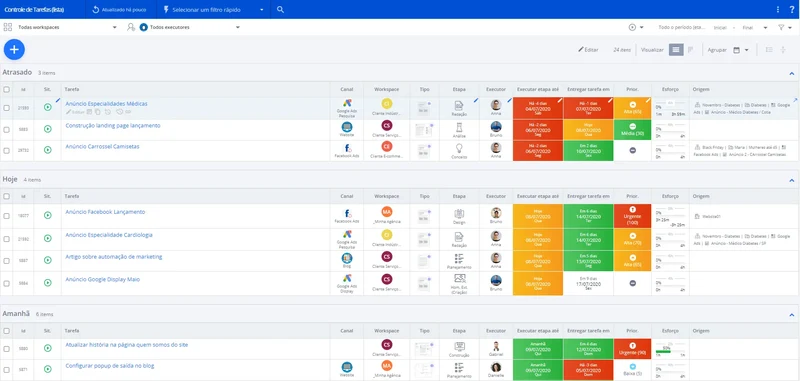Image resolution: width=800 pixels, height=381 pixels.
Task: Open help via the question mark icon
Action: pos(792,10)
